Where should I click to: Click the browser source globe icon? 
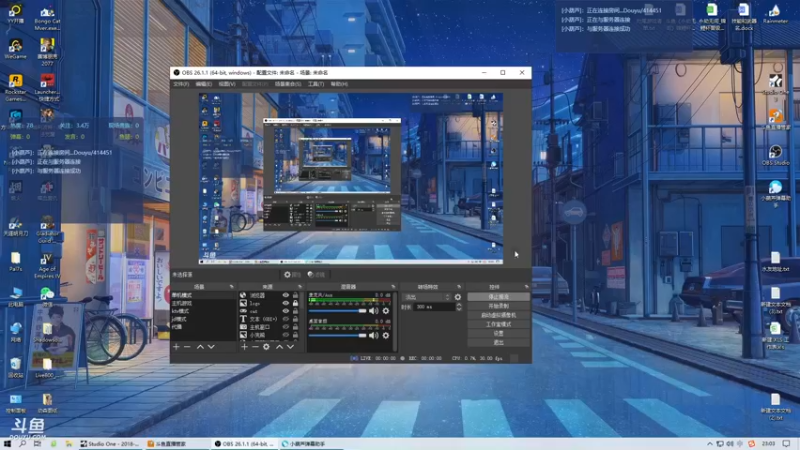click(243, 295)
